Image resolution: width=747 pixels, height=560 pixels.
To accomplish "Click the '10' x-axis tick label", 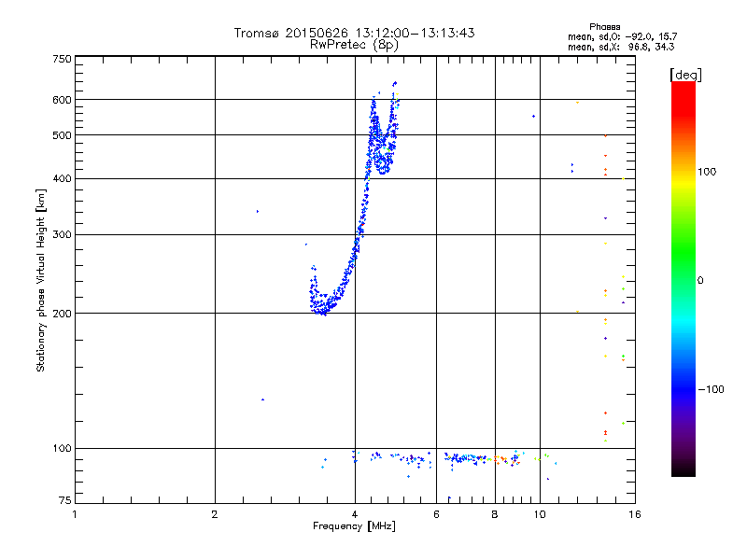I will [x=540, y=514].
